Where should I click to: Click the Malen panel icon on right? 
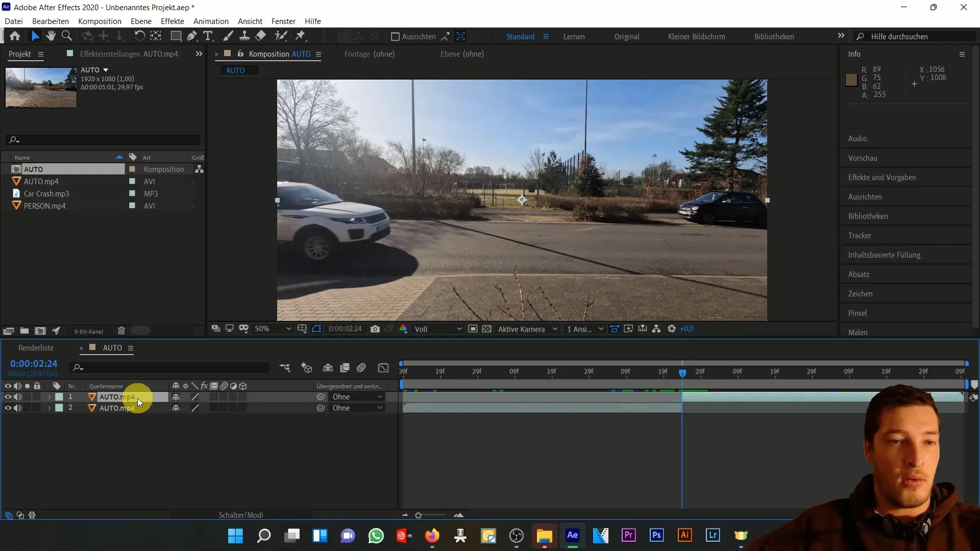click(x=858, y=332)
